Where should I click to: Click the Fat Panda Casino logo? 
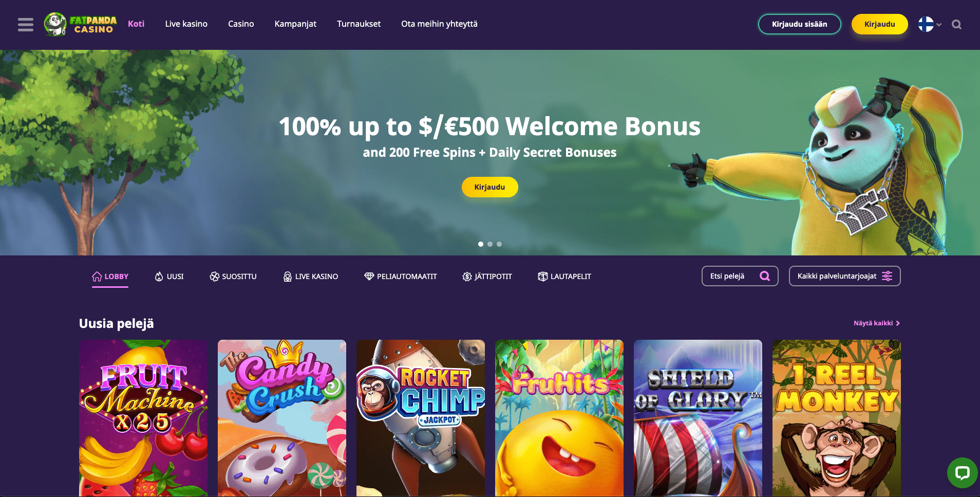pos(81,24)
